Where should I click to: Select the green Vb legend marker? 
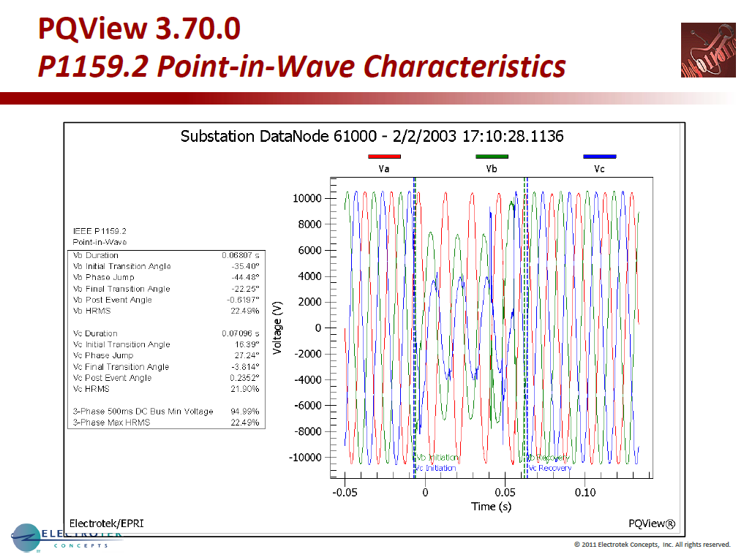click(492, 156)
